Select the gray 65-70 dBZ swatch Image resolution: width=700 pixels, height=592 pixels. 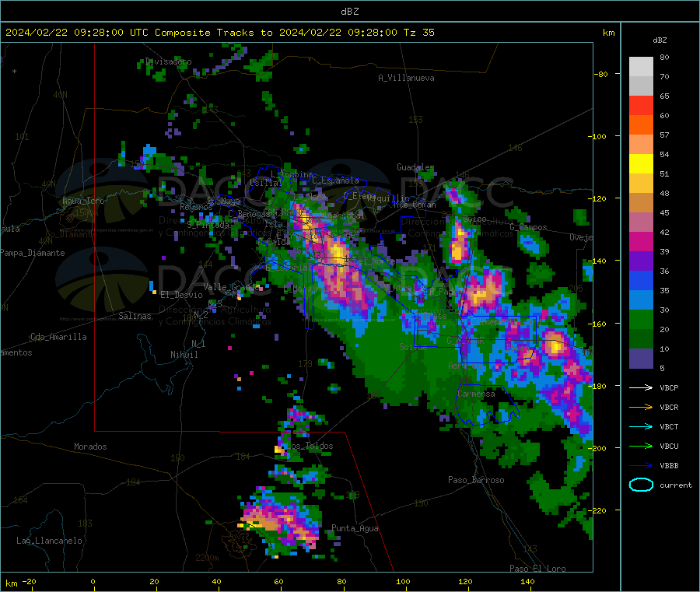point(641,86)
